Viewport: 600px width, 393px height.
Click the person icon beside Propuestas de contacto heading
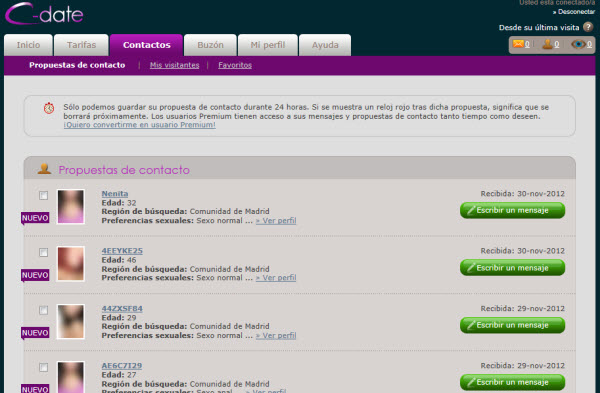pos(44,169)
